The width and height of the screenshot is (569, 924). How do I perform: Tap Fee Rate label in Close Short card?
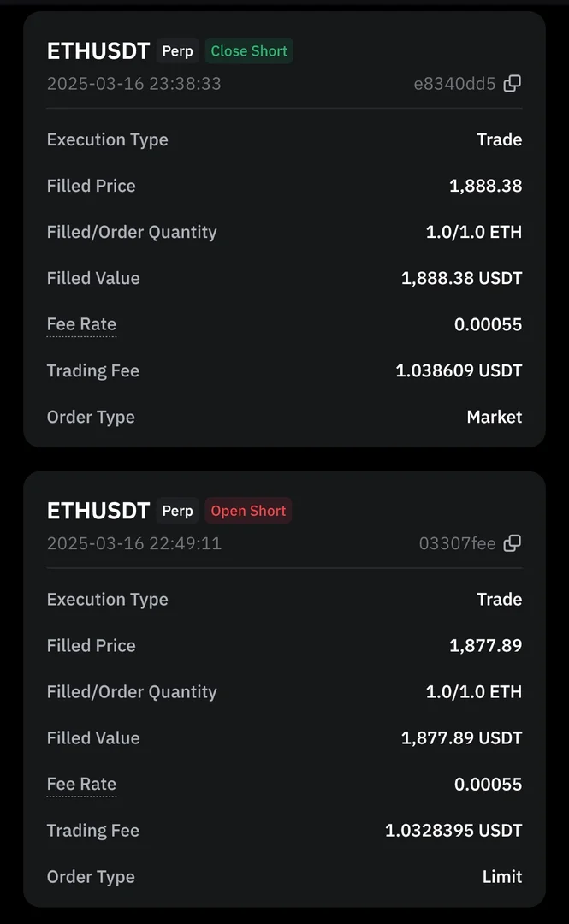coord(81,325)
